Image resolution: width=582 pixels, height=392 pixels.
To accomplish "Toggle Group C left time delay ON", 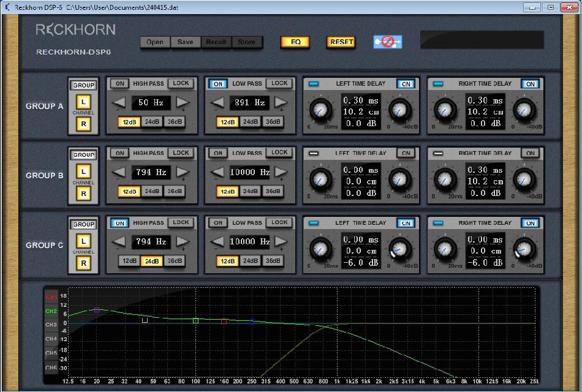I will point(406,223).
